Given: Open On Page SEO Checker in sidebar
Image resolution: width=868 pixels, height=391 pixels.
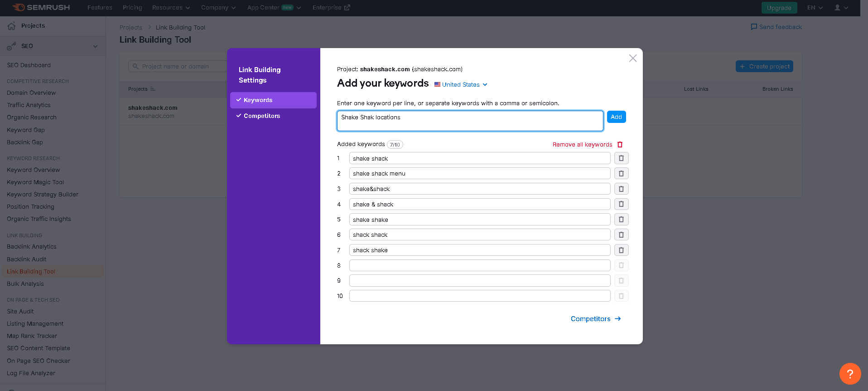Looking at the screenshot, I should point(39,361).
